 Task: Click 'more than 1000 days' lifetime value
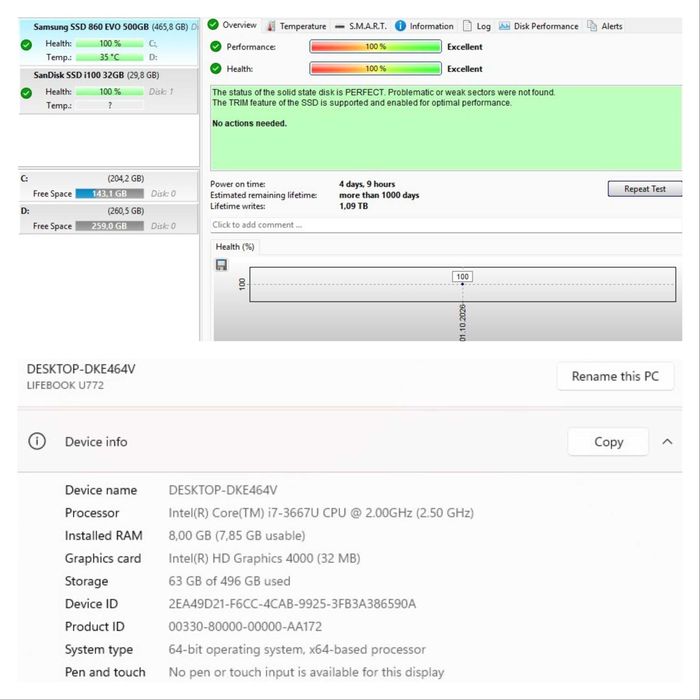pyautogui.click(x=379, y=195)
